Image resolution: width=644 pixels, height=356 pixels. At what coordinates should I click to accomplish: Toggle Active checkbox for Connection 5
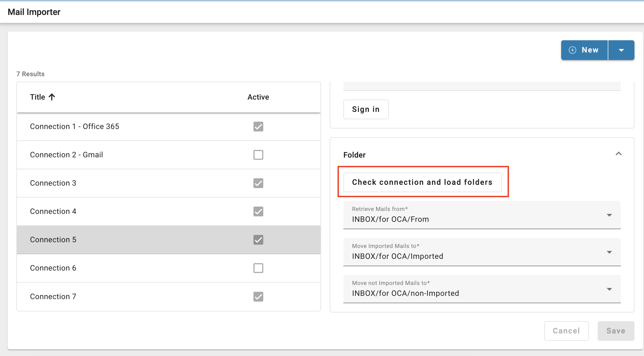[258, 240]
